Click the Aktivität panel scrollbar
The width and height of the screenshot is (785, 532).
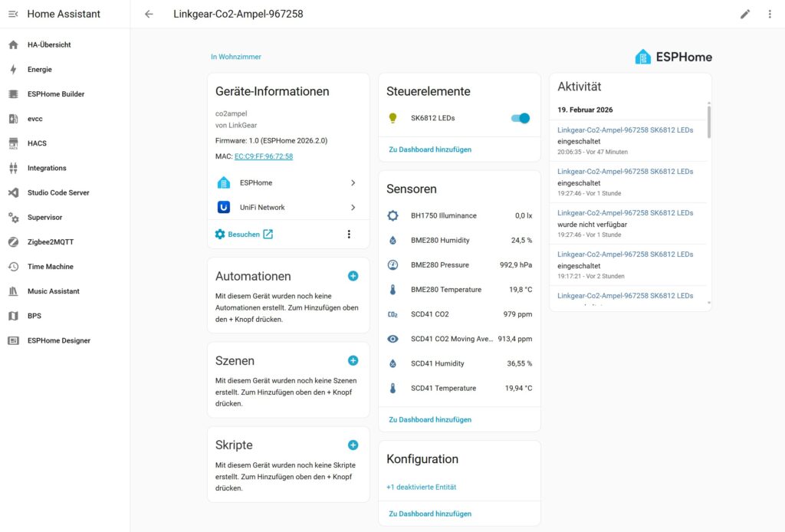708,123
